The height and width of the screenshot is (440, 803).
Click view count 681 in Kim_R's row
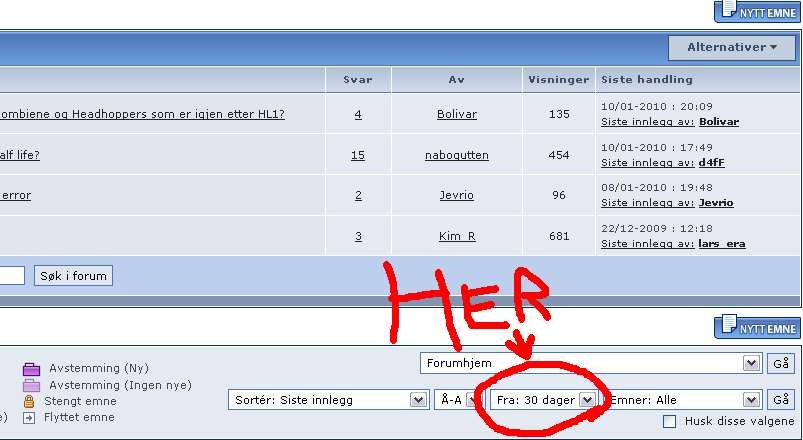[559, 236]
